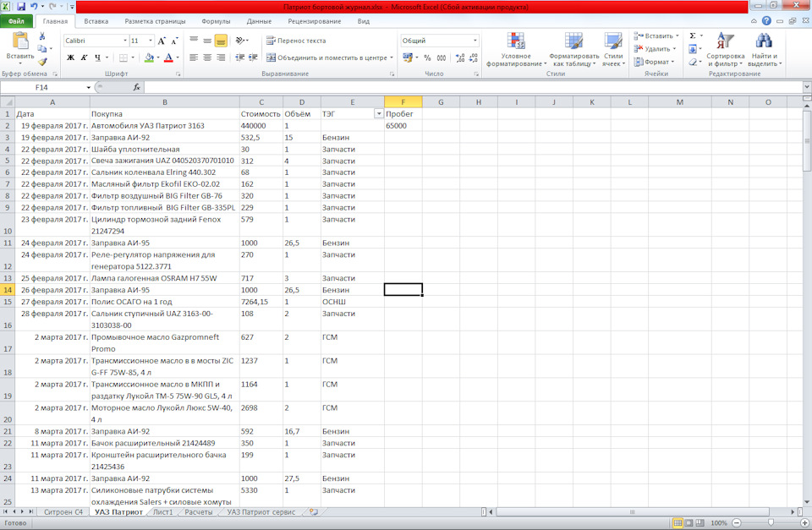The height and width of the screenshot is (530, 812).
Task: Apply the top vertical alignment icon
Action: [194, 41]
